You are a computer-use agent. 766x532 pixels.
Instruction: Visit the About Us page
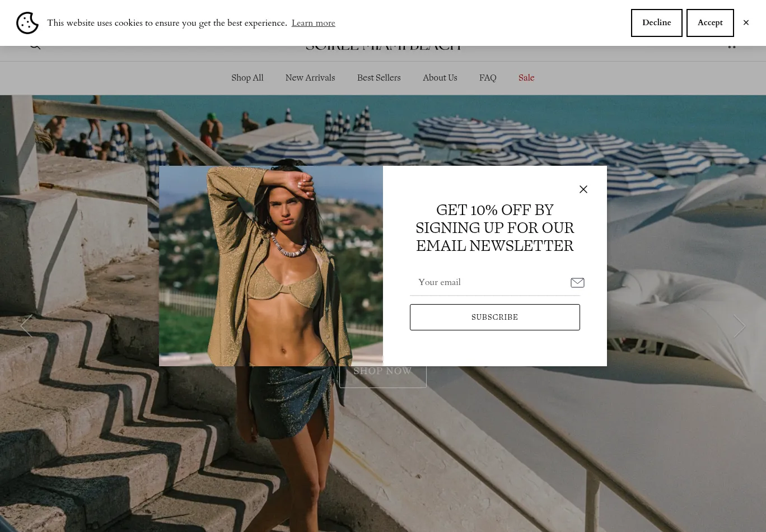click(x=440, y=78)
